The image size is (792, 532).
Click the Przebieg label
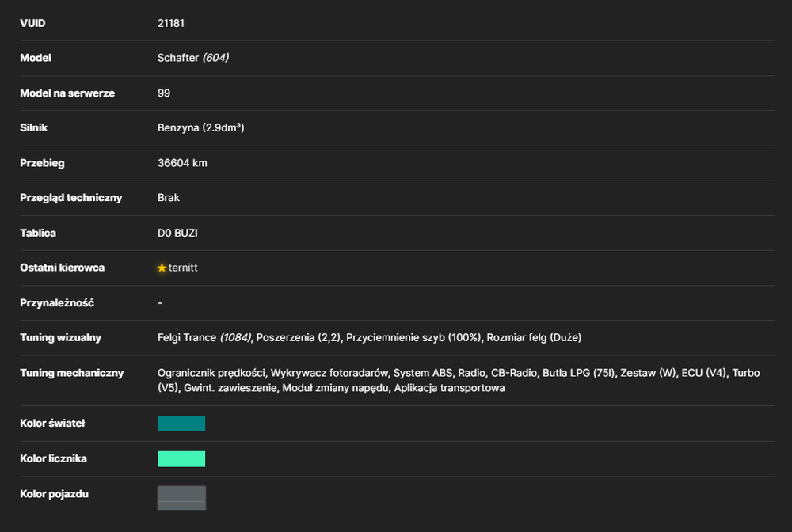[x=42, y=163]
